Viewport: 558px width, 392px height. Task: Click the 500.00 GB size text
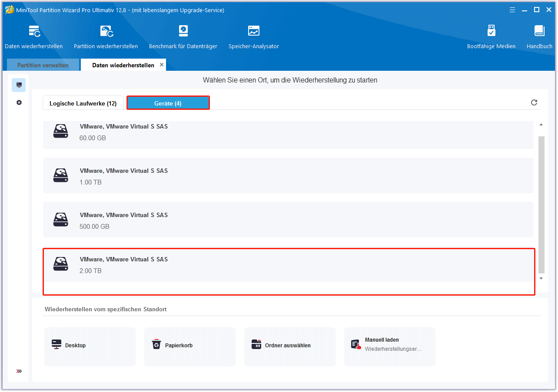click(x=94, y=227)
